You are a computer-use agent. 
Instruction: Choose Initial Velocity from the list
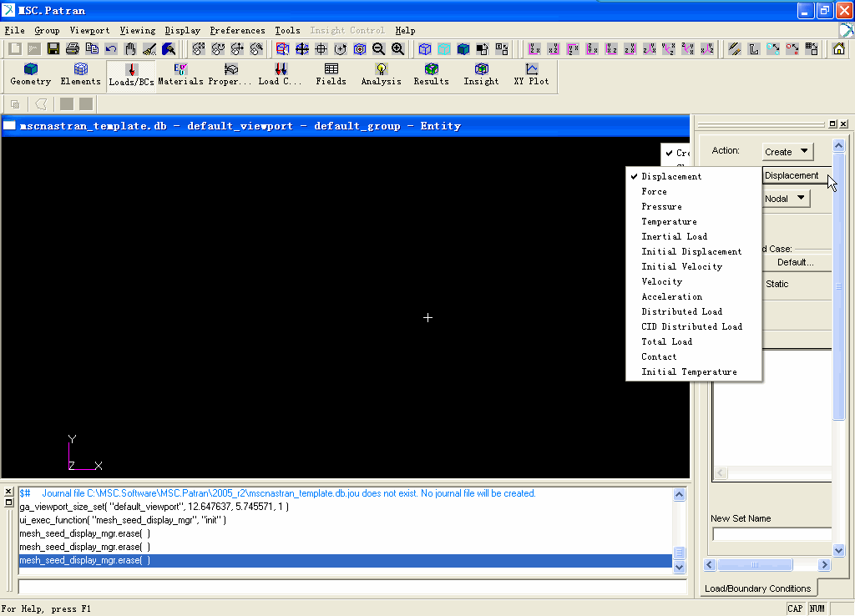693,266
